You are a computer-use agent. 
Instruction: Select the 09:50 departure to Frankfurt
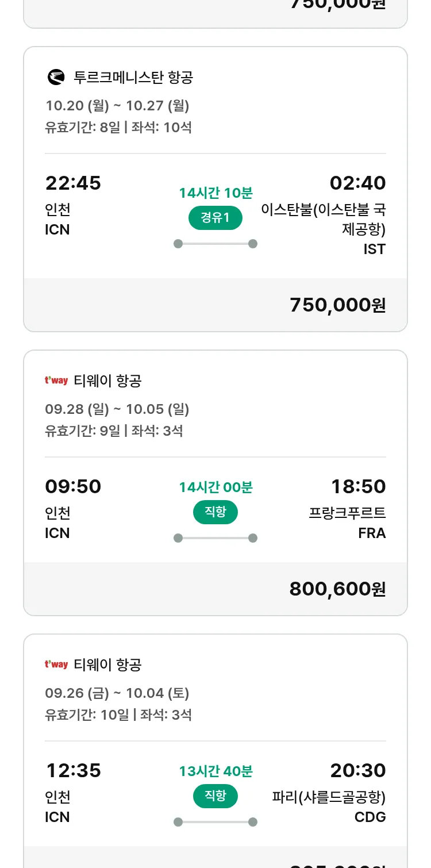tap(73, 487)
